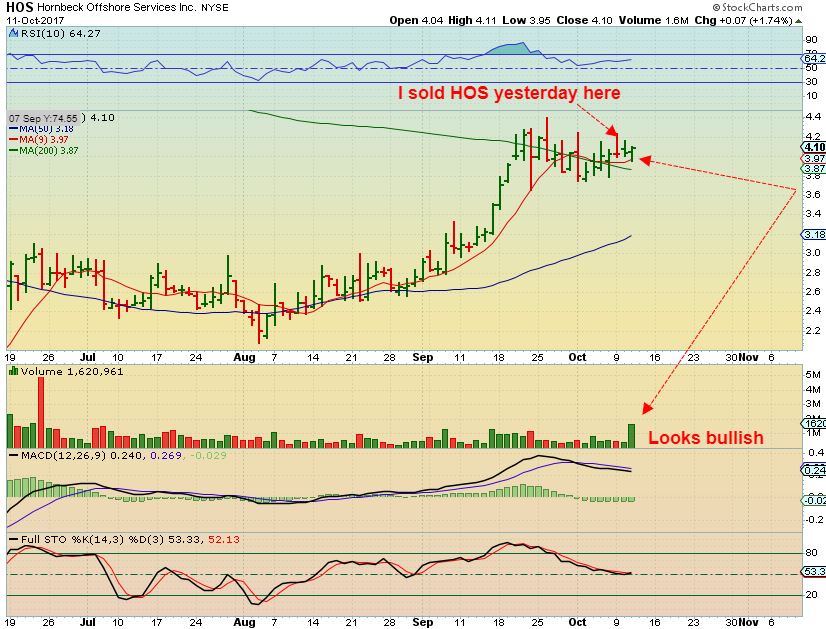This screenshot has width=826, height=629.
Task: Click the Close 4.10 value
Action: click(x=585, y=21)
